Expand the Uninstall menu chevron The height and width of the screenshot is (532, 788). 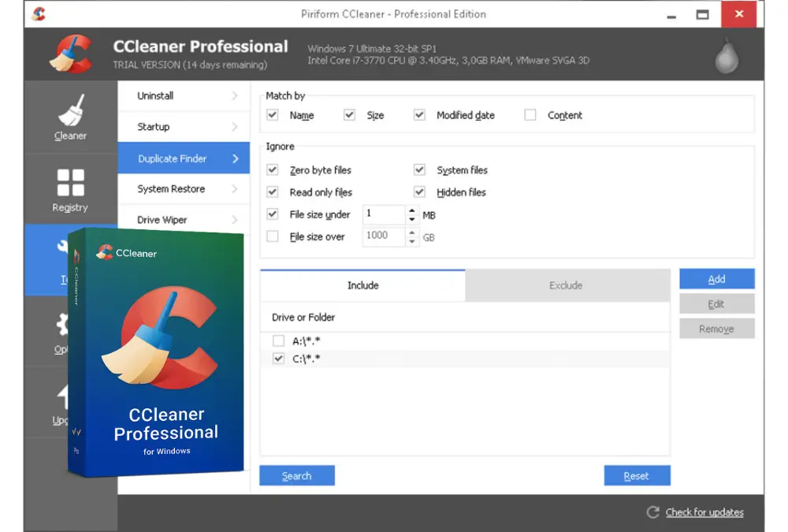point(235,95)
